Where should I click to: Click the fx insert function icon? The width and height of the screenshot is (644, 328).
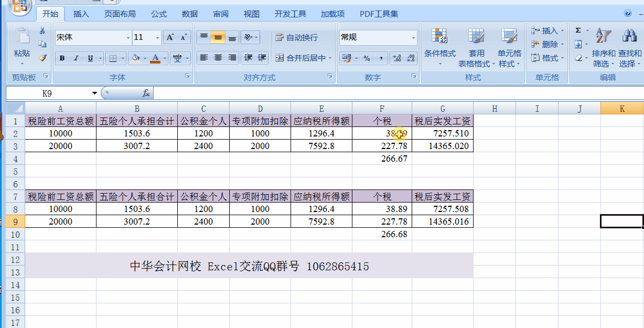tap(146, 93)
